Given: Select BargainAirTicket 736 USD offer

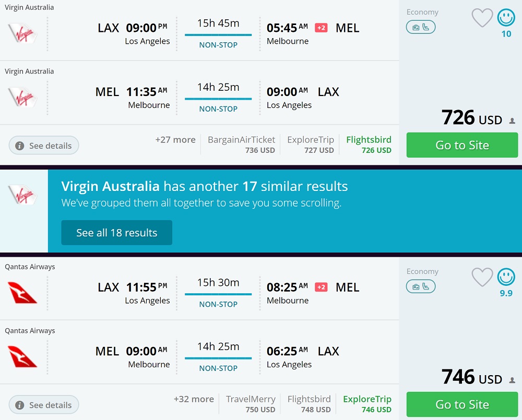Looking at the screenshot, I should 241,145.
